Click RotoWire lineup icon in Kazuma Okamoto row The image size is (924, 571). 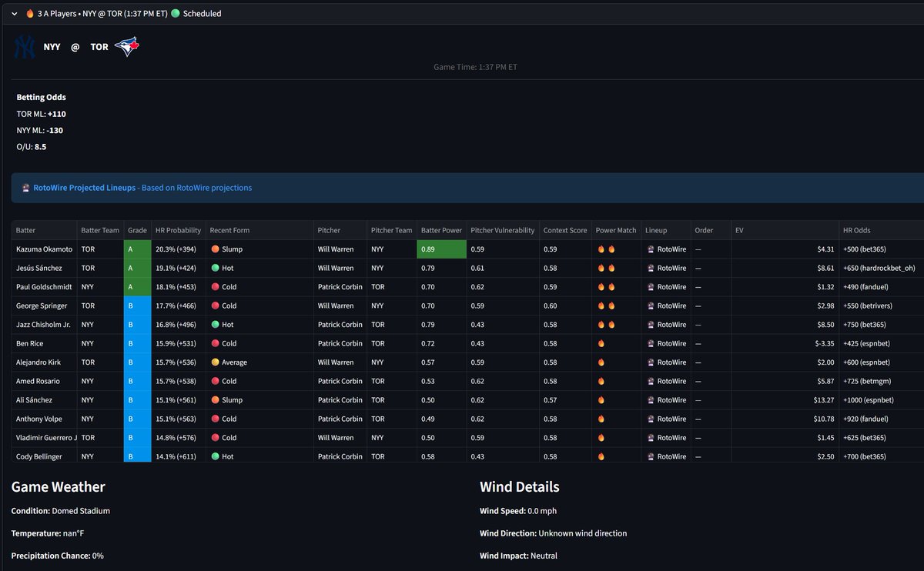[651, 249]
